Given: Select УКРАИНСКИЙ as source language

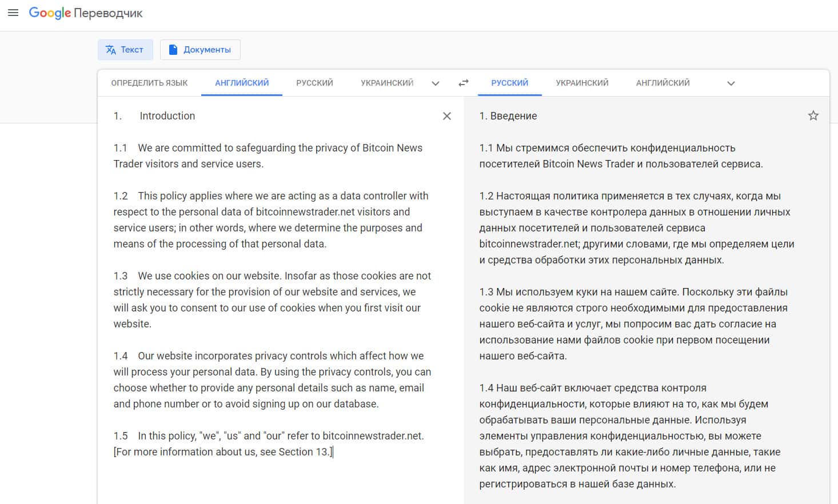Looking at the screenshot, I should pos(387,83).
